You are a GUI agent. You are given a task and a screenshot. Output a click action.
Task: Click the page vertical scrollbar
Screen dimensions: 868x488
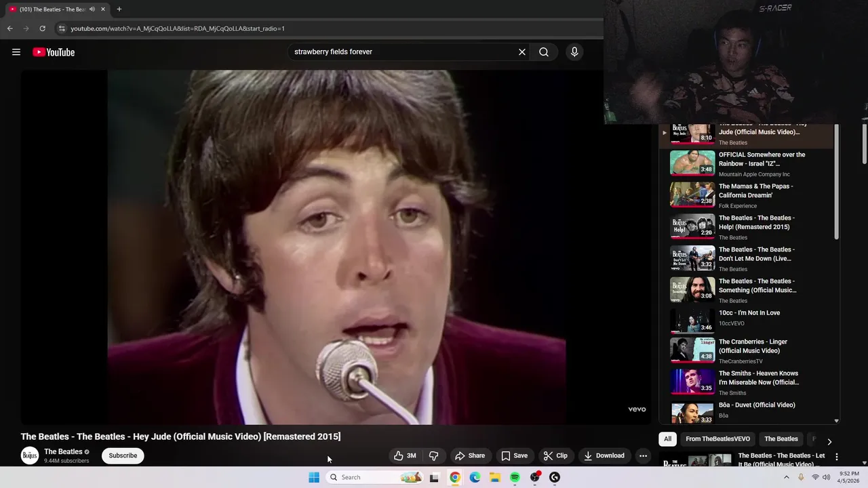865,144
